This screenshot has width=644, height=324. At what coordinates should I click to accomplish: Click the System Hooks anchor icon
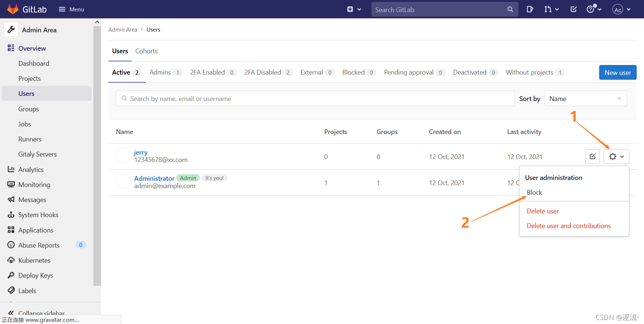[x=11, y=215]
